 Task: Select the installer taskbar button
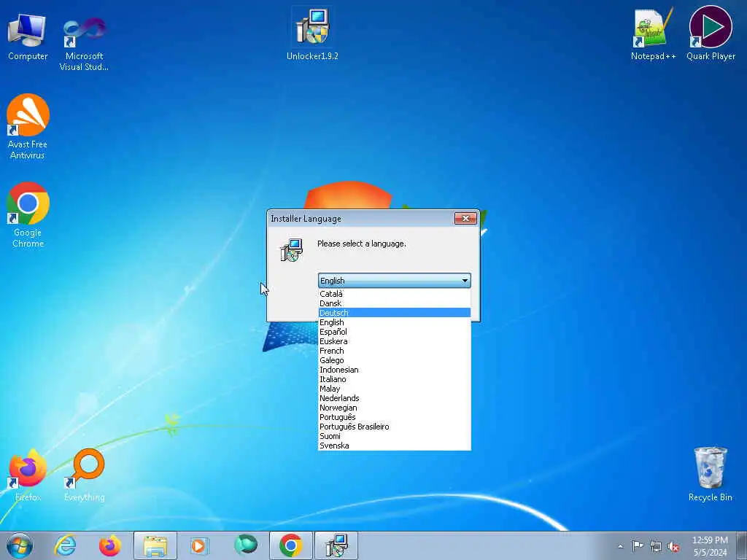pos(336,545)
